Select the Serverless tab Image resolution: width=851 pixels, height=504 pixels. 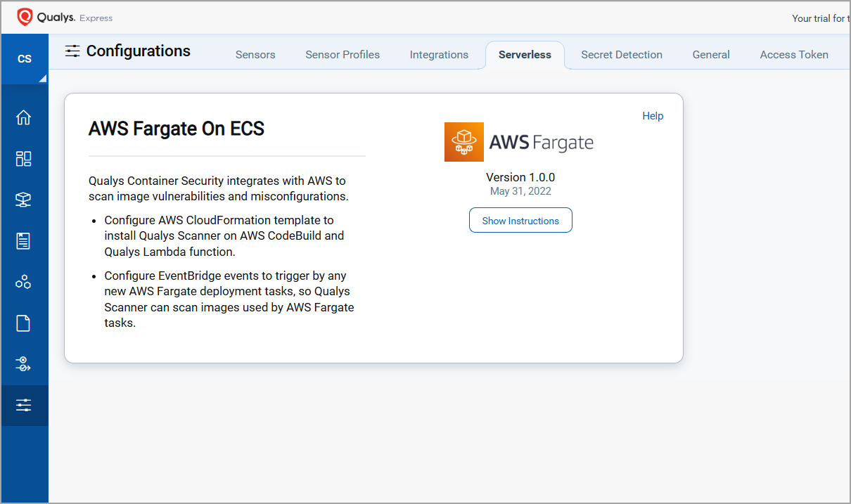[x=525, y=55]
